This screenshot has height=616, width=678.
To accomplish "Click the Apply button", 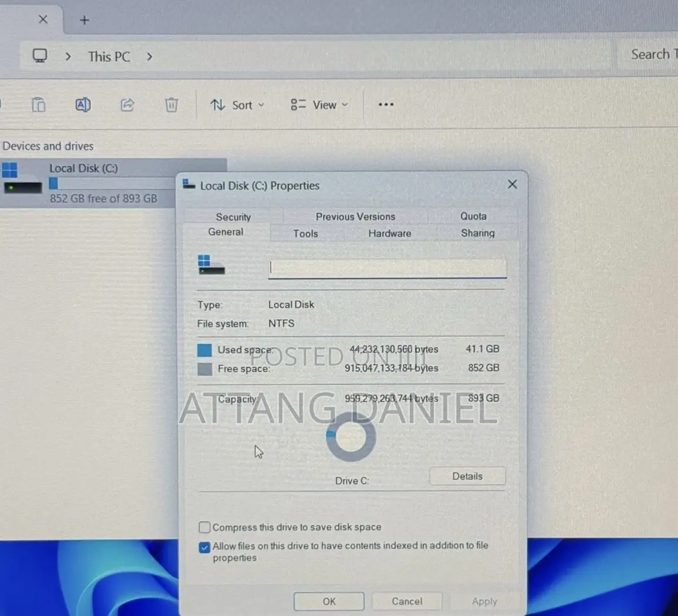I will [x=485, y=601].
